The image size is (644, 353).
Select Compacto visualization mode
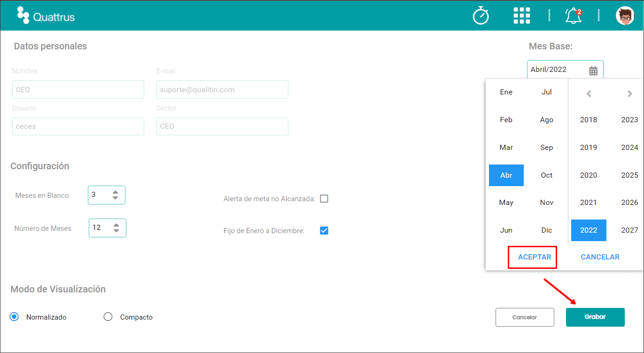(108, 317)
